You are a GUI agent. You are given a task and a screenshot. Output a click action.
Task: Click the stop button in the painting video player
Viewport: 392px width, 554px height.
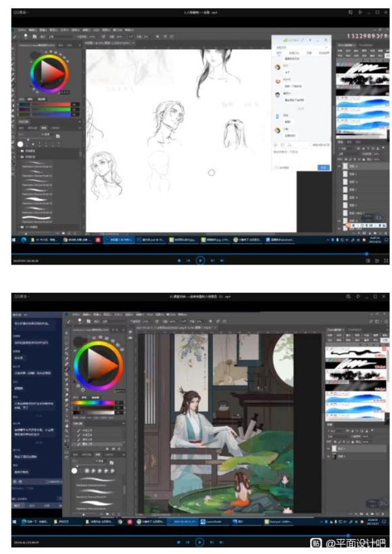tap(178, 542)
